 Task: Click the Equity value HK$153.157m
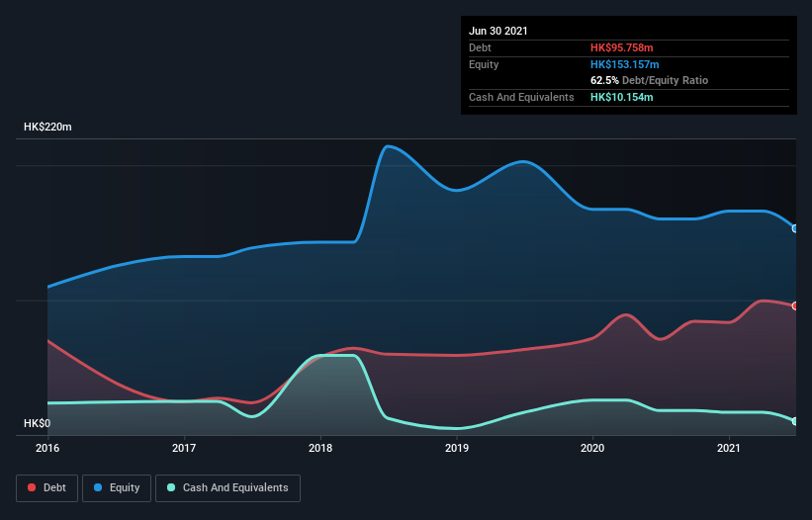tap(624, 64)
